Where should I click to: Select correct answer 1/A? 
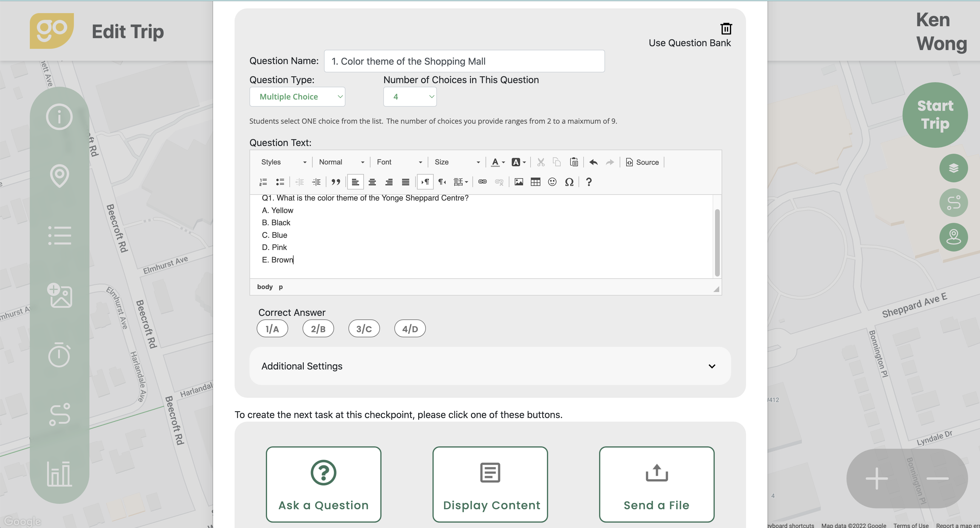coord(272,328)
